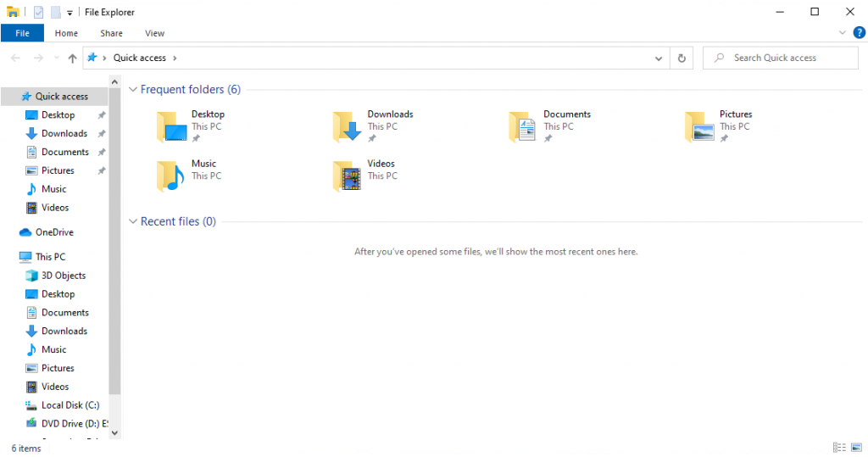The image size is (868, 457).
Task: Open the Desktop folder in Frequent folders
Action: 191,126
